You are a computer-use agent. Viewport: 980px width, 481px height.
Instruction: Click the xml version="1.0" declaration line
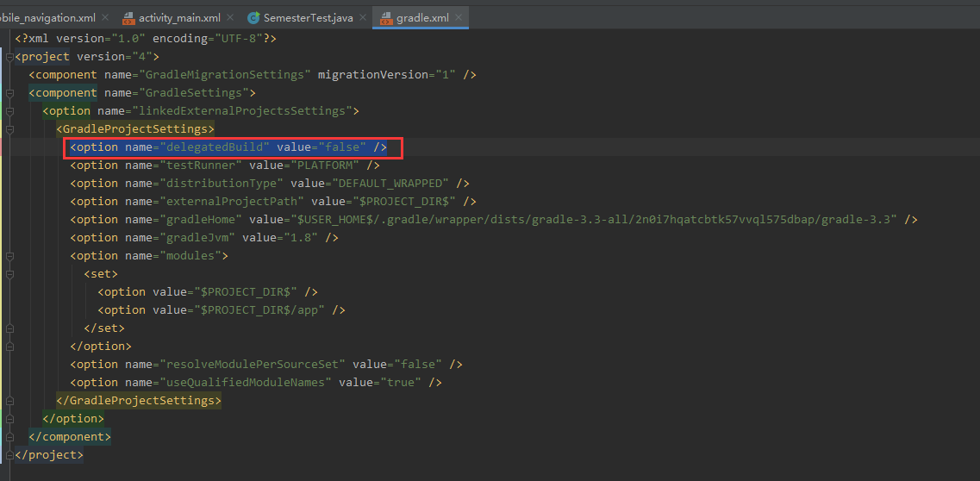(146, 39)
